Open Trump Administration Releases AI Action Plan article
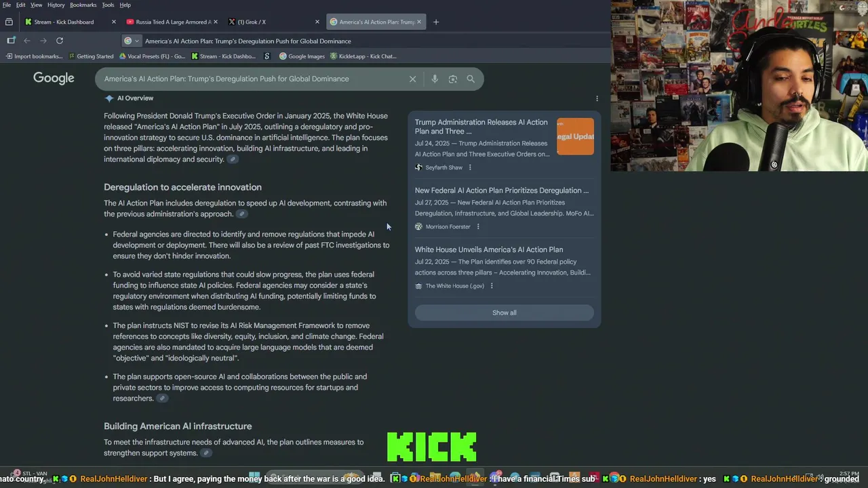 click(481, 127)
